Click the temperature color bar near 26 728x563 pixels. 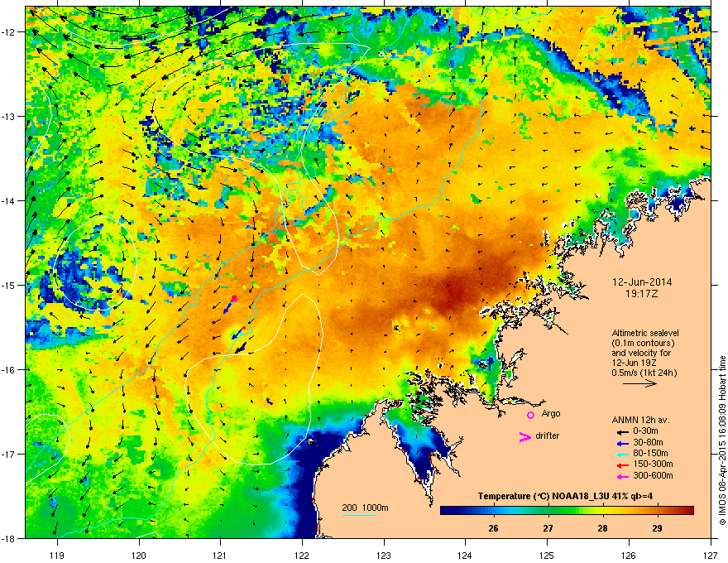494,511
